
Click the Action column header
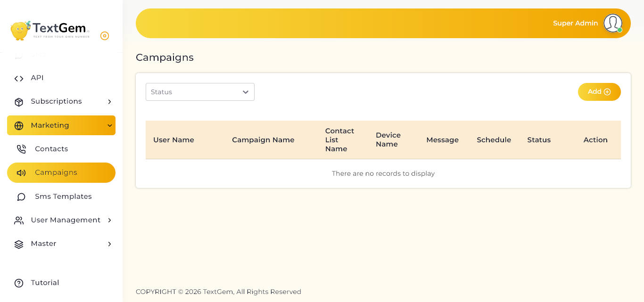click(595, 140)
